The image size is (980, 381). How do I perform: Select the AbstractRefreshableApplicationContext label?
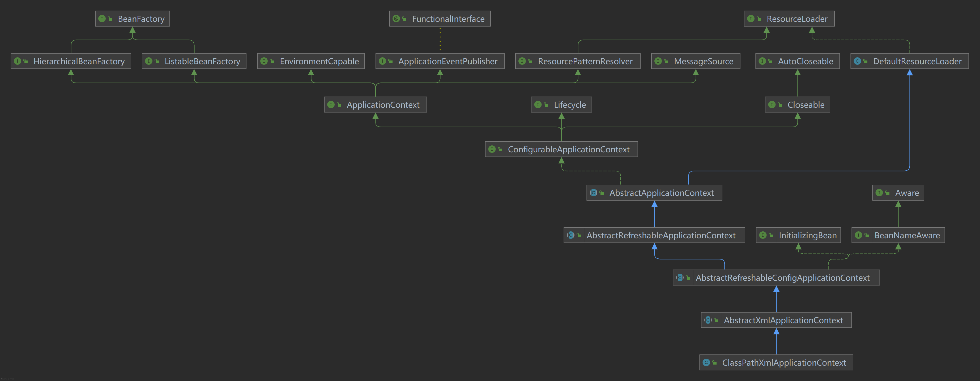(661, 236)
